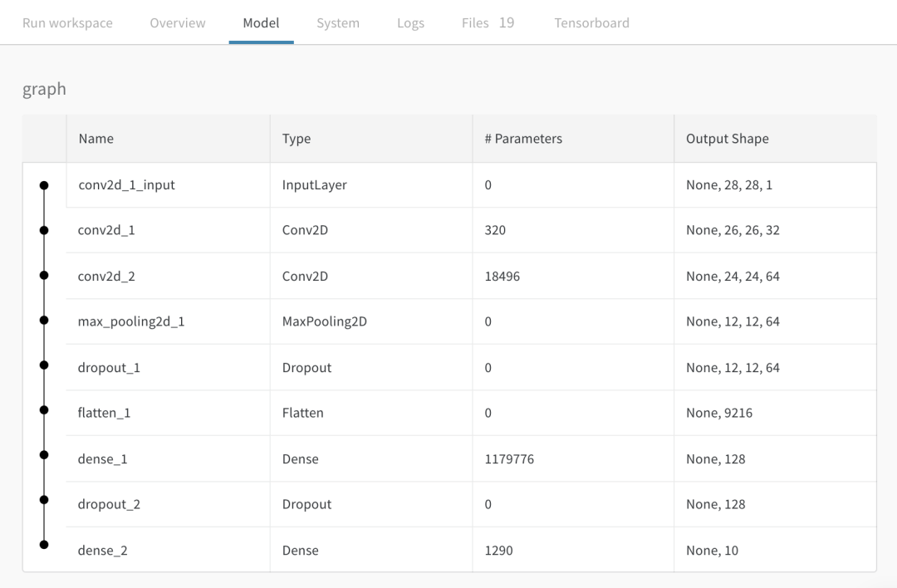Go to Run workspace tab
Screen dimensions: 897x588
point(67,23)
